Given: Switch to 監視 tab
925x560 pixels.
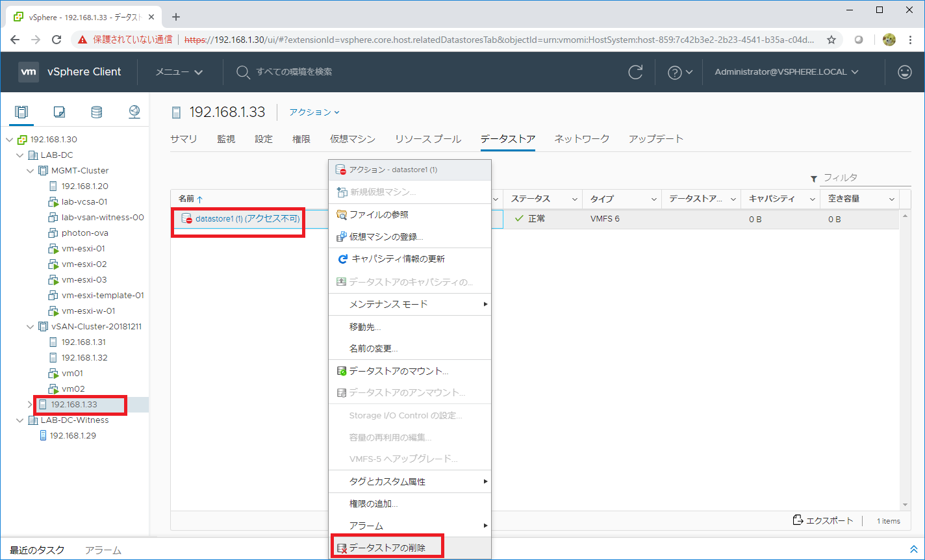Looking at the screenshot, I should tap(226, 139).
